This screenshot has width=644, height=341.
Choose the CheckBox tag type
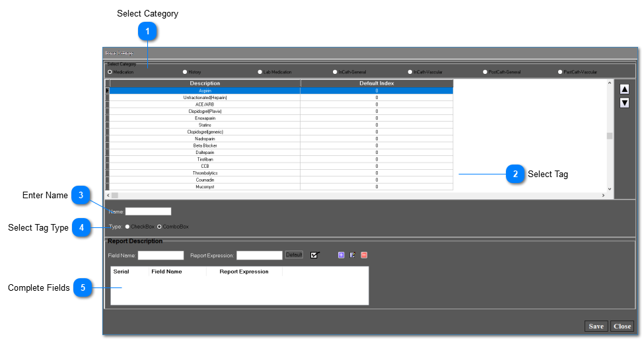click(127, 227)
